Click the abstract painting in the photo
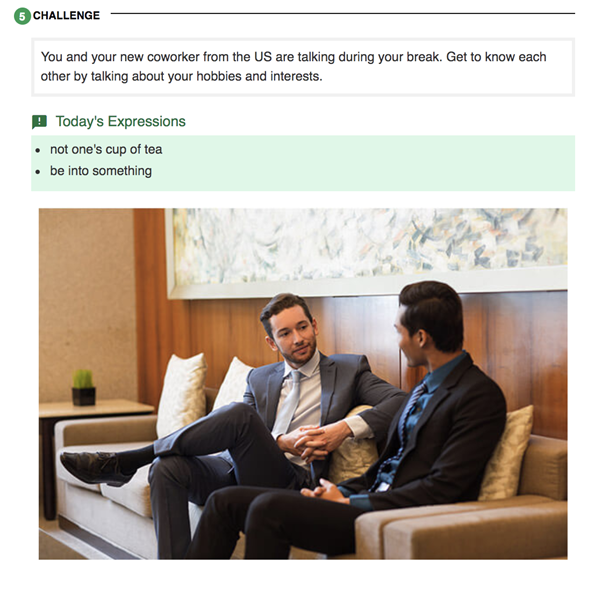This screenshot has width=602, height=593. point(367,251)
